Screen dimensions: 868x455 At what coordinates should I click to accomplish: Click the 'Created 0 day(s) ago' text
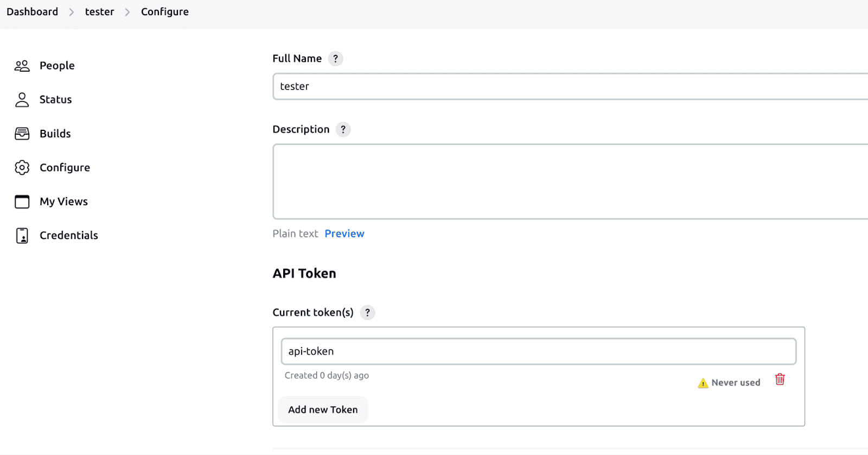[x=327, y=375]
